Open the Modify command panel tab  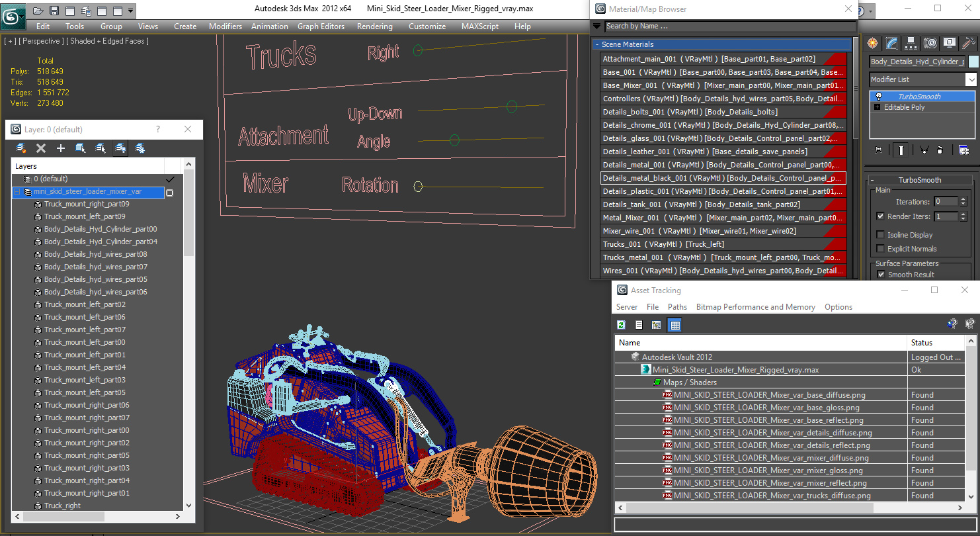(892, 43)
